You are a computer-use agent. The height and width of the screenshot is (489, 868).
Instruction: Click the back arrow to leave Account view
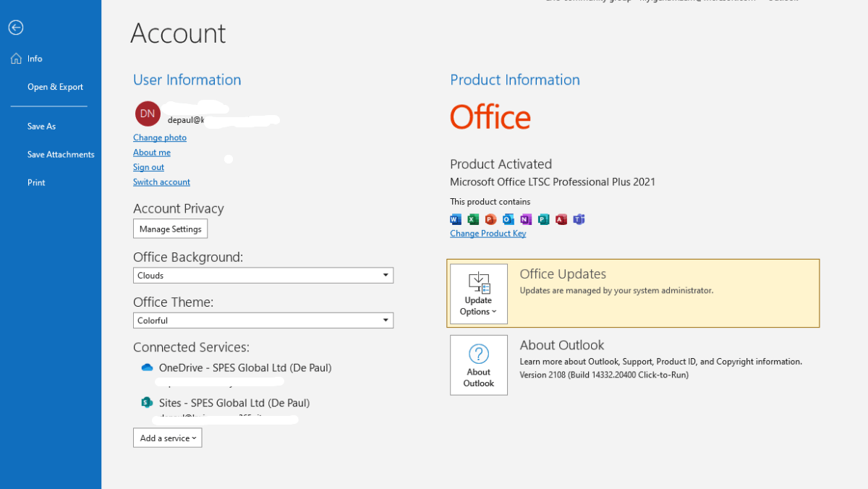[x=15, y=27]
